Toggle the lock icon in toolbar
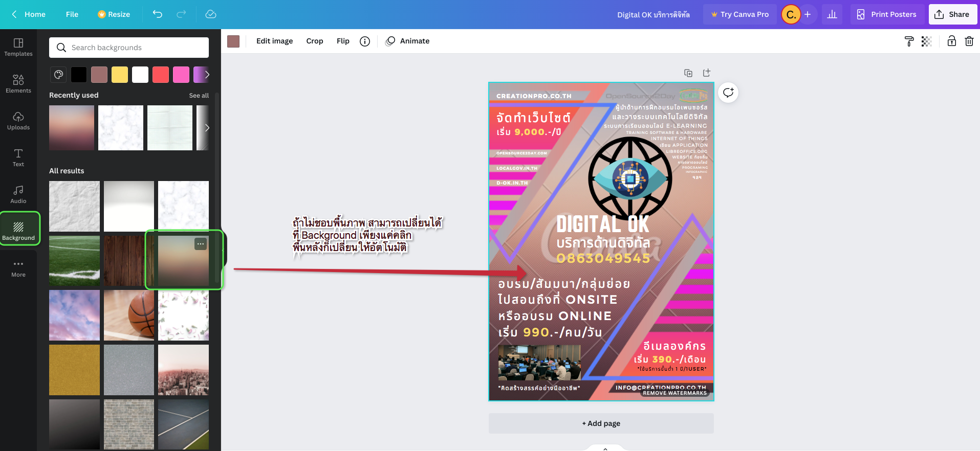Image resolution: width=980 pixels, height=451 pixels. click(951, 41)
